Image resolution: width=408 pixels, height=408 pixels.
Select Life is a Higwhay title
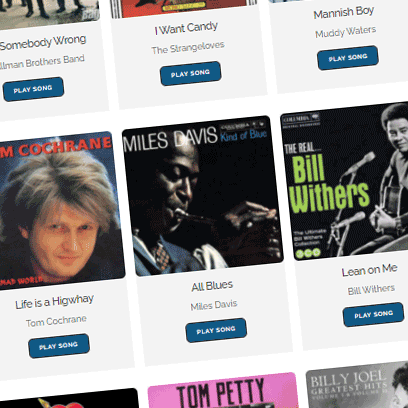(54, 302)
